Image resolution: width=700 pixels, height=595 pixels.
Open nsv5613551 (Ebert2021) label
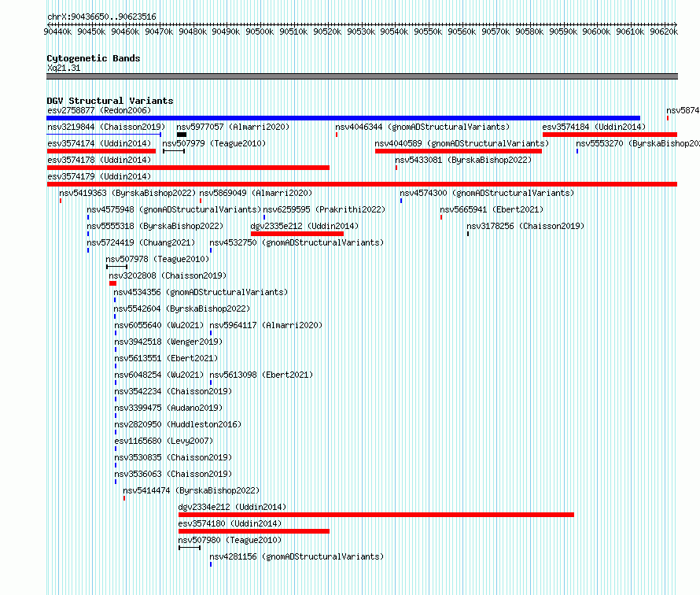(x=166, y=358)
